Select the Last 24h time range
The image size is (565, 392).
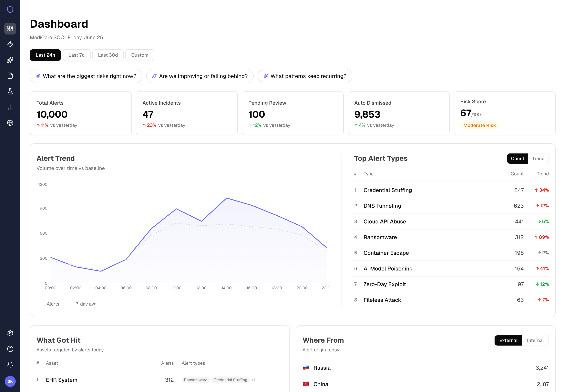pyautogui.click(x=45, y=55)
